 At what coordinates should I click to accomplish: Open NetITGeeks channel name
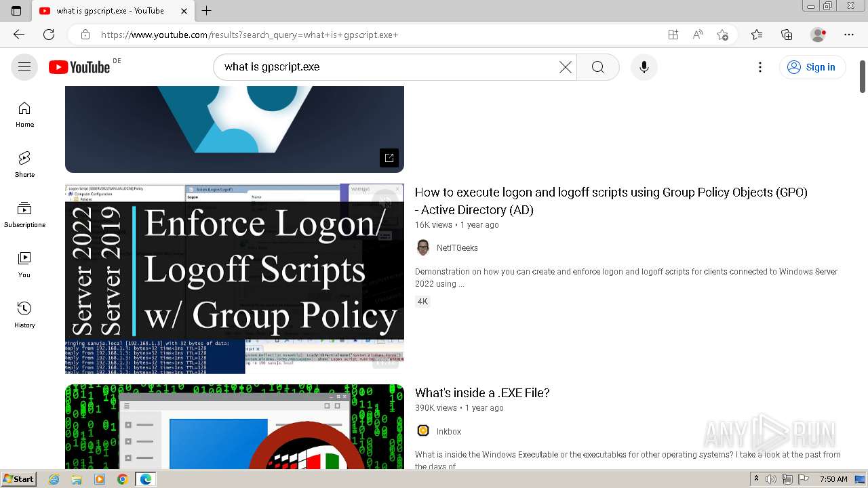pyautogui.click(x=457, y=248)
